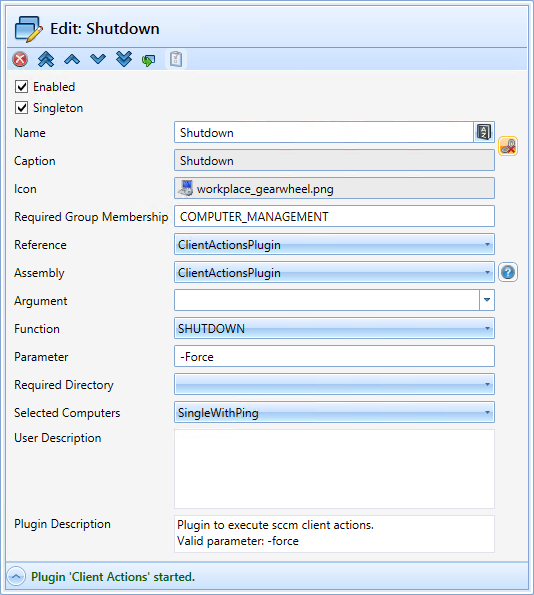
Task: Click the green undo arrow icon
Action: (148, 60)
